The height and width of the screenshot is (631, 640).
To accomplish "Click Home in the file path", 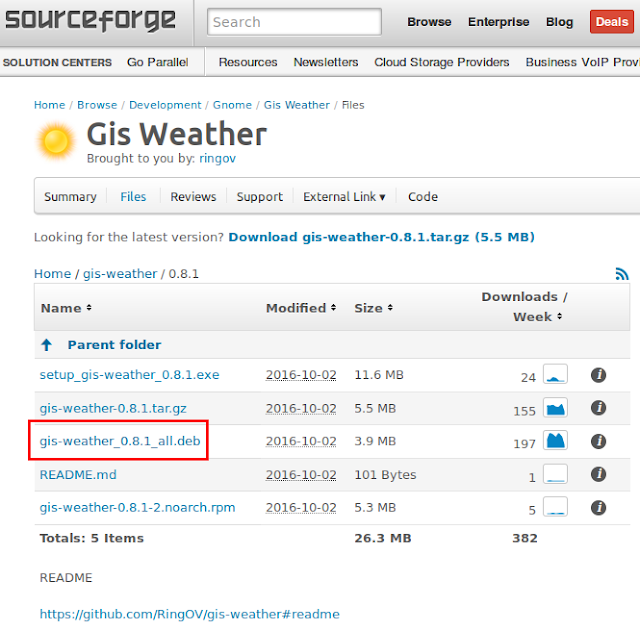I will coord(52,273).
